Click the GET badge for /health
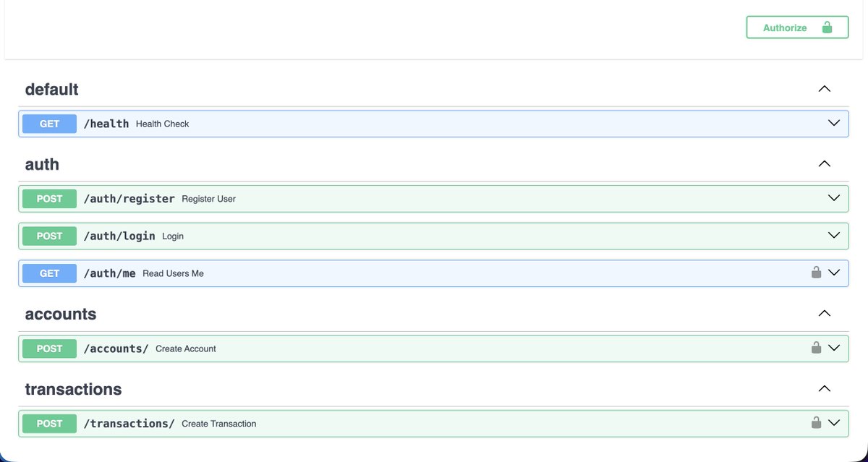 (49, 124)
